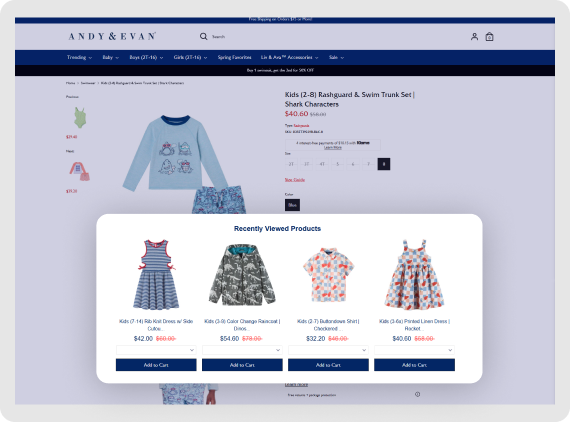Viewport: 570px width, 422px height.
Task: Open size dropdown for Rib Knit Dress
Action: point(156,350)
